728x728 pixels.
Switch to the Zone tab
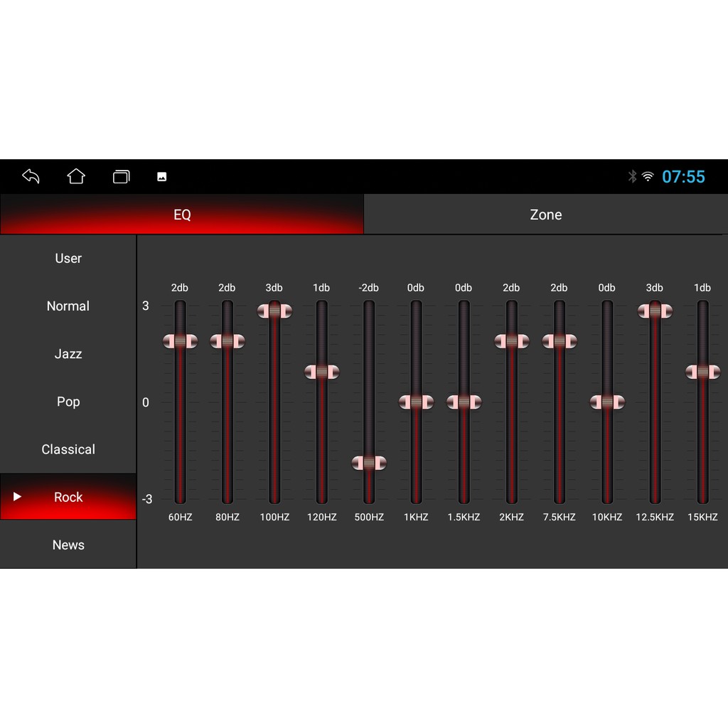(545, 215)
